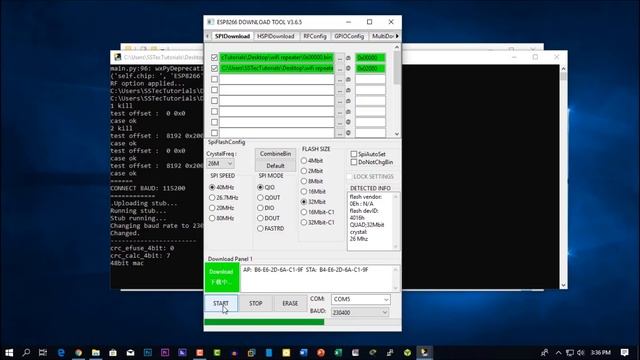This screenshot has width=640, height=360.
Task: Switch to the SPIDownload tab
Action: tap(232, 36)
